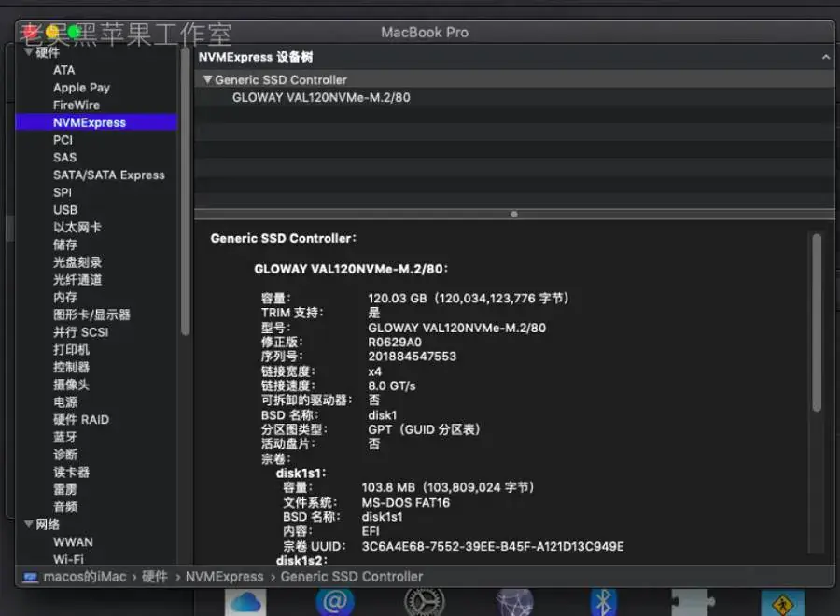Open Internet Accounts @ icon behind the window
The height and width of the screenshot is (616, 840).
(x=334, y=603)
